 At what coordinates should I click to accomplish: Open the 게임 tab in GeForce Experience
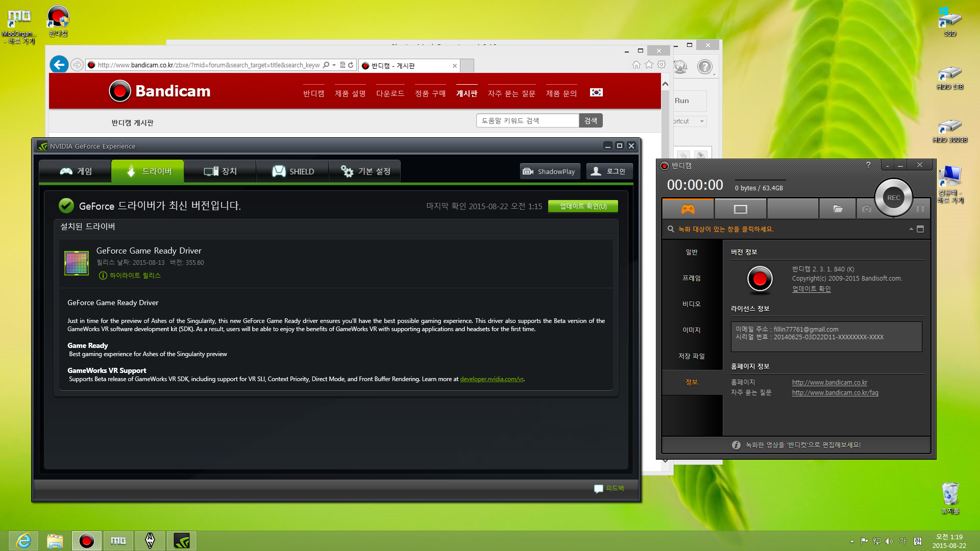click(x=76, y=171)
